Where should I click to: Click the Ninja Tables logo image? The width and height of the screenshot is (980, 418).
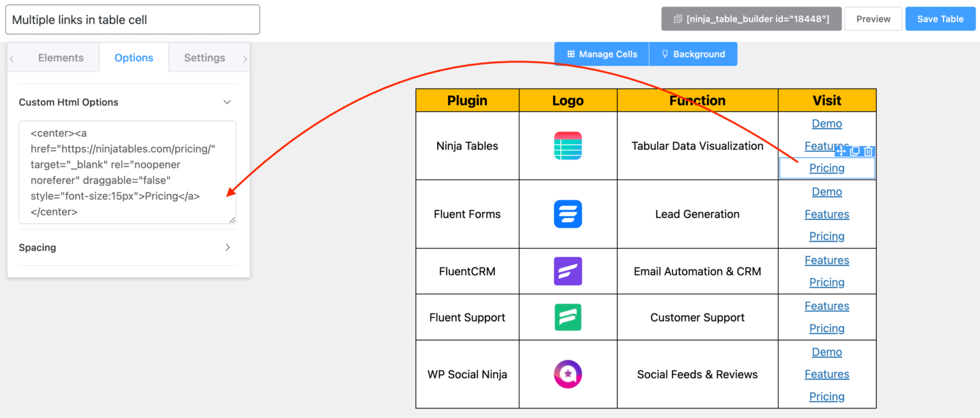[x=567, y=146]
